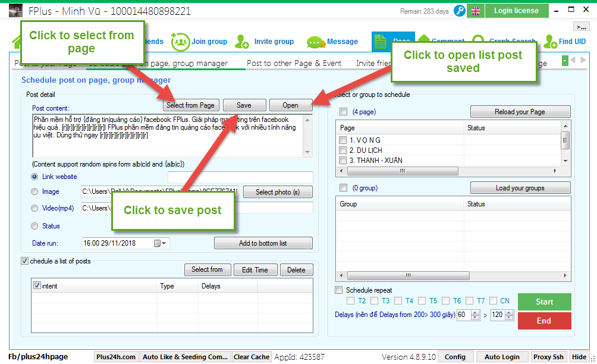Tick the T5 weekday checkbox
The height and width of the screenshot is (364, 597).
tap(422, 301)
